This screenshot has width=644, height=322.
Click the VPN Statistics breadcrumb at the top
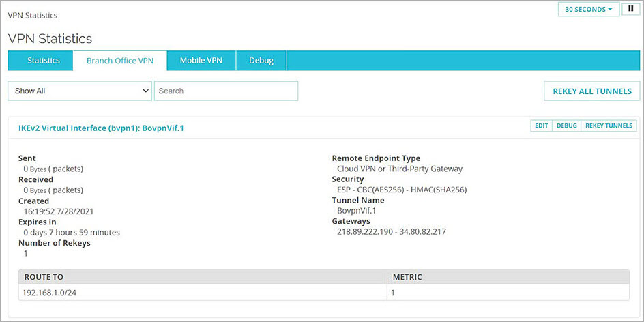coord(33,15)
